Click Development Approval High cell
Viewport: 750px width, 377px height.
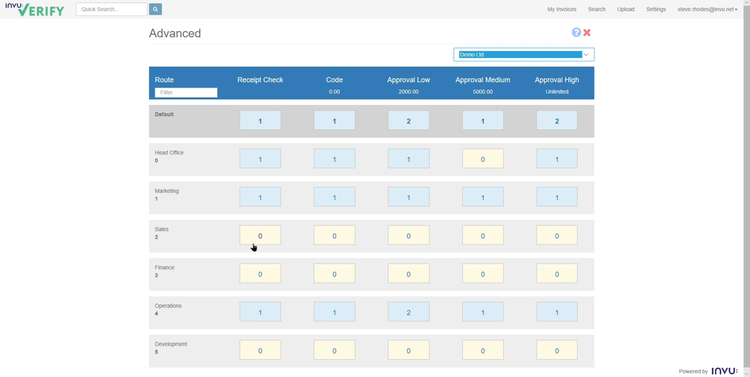tap(557, 350)
